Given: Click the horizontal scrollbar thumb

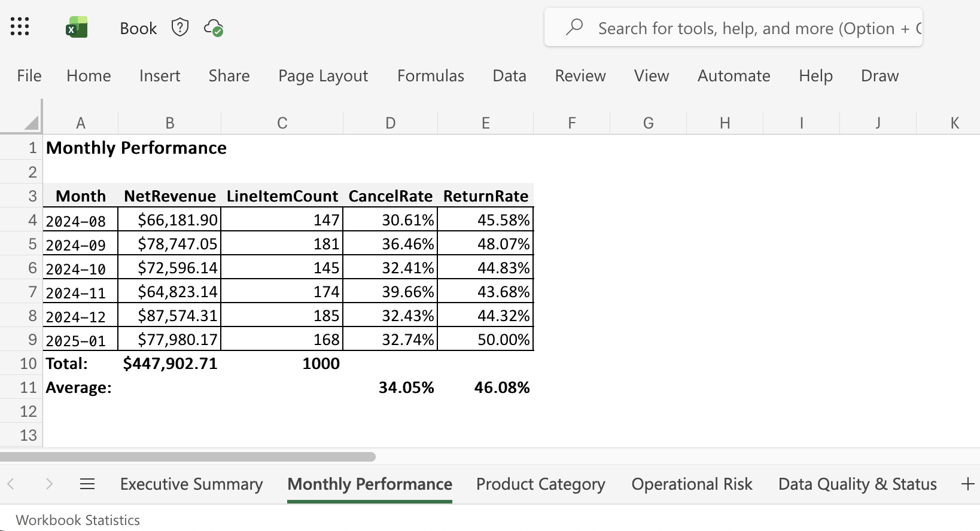Looking at the screenshot, I should pyautogui.click(x=188, y=457).
